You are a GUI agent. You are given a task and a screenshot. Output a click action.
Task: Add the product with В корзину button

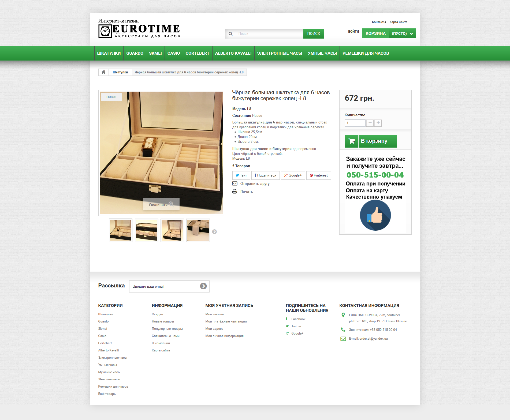tap(371, 141)
